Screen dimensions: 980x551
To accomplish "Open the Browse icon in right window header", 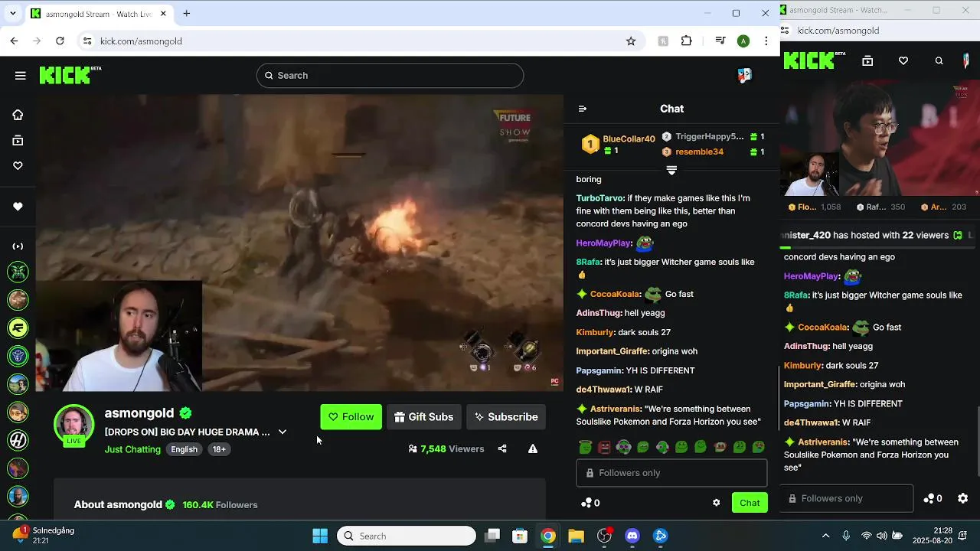I will pyautogui.click(x=867, y=61).
